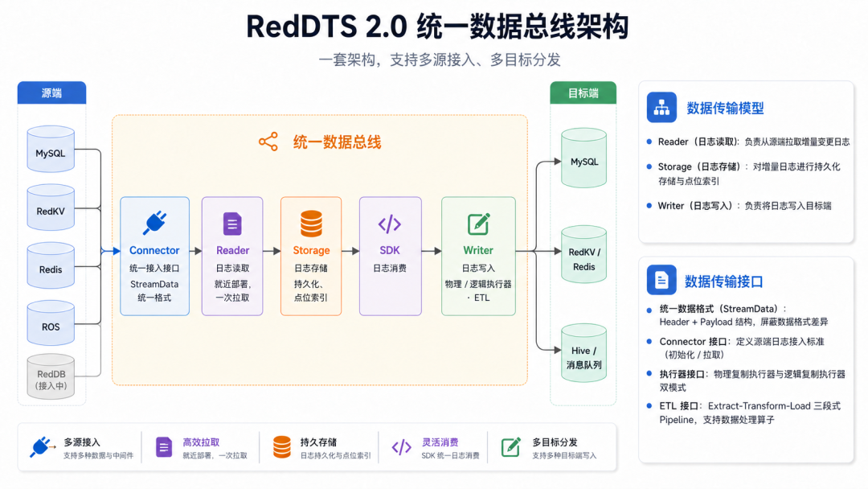Click the 日志消费 text in the SDK card
The image size is (868, 489).
coord(390,268)
